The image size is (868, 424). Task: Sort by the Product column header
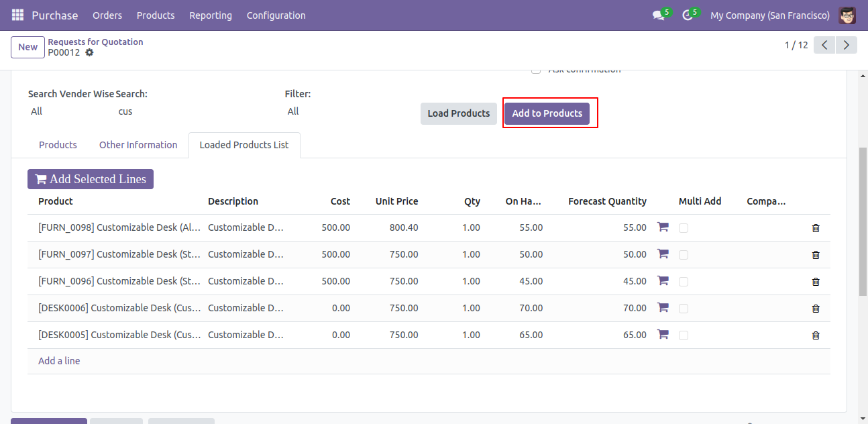pyautogui.click(x=56, y=201)
